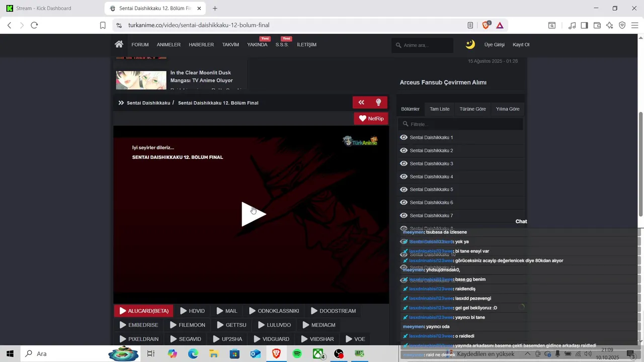Toggle watched eye for Sentai Daishikkaku 3

tap(404, 163)
